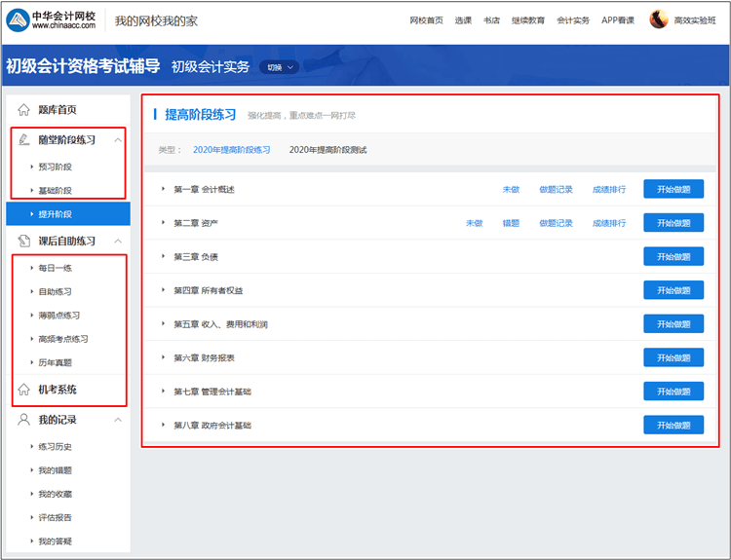This screenshot has width=731, height=560.
Task: Expand chapter arrow for 第三章 负债
Action: point(163,256)
